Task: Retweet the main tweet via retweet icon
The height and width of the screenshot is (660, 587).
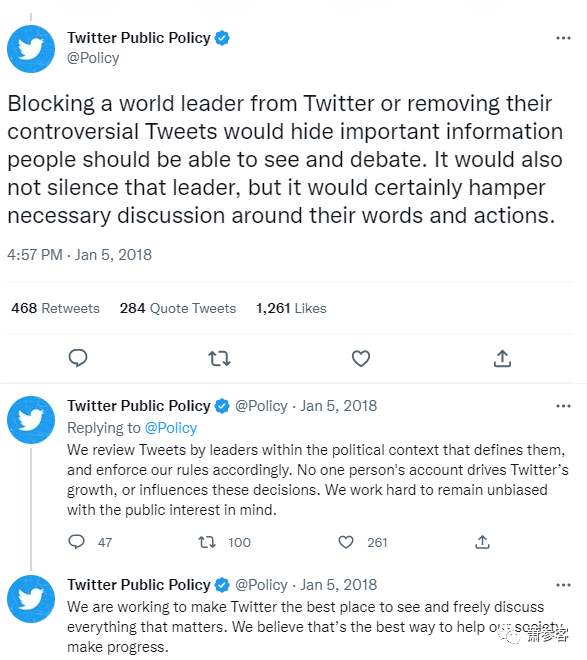Action: tap(219, 359)
